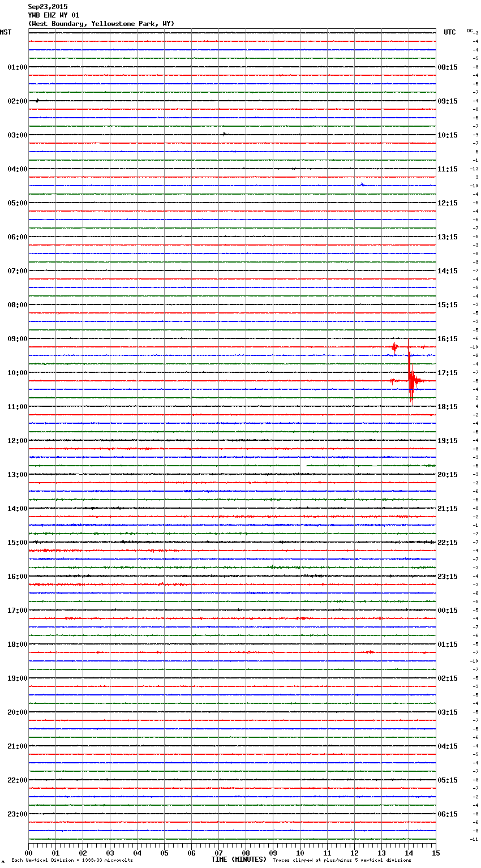Select the 18:00 MST time label

click(x=18, y=644)
